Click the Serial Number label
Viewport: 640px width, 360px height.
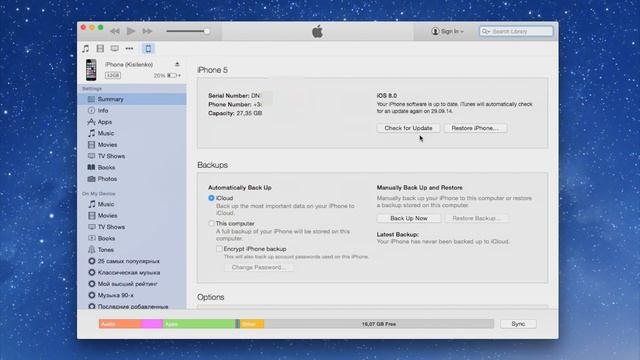coord(229,96)
